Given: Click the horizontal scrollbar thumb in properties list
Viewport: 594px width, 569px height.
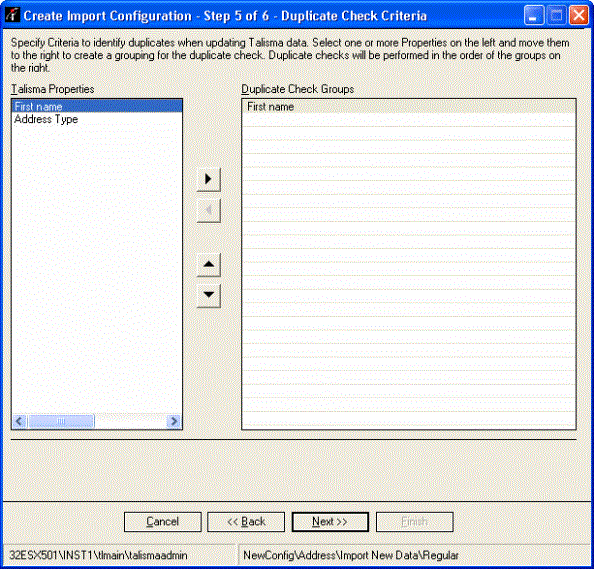Looking at the screenshot, I should pos(61,421).
